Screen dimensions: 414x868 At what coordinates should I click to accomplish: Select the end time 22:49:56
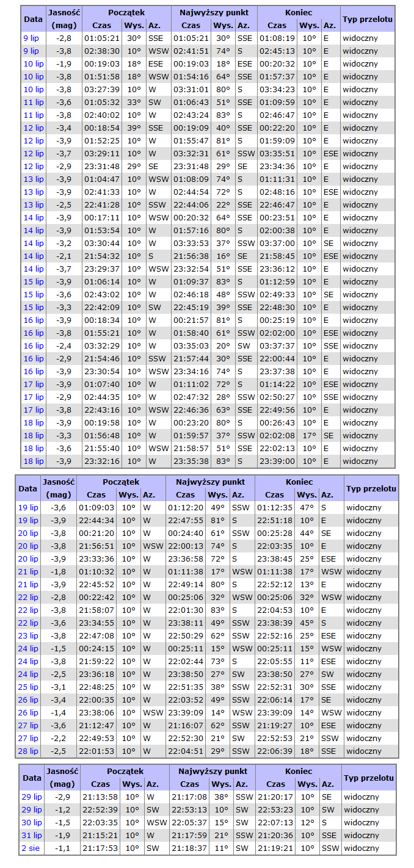click(277, 410)
